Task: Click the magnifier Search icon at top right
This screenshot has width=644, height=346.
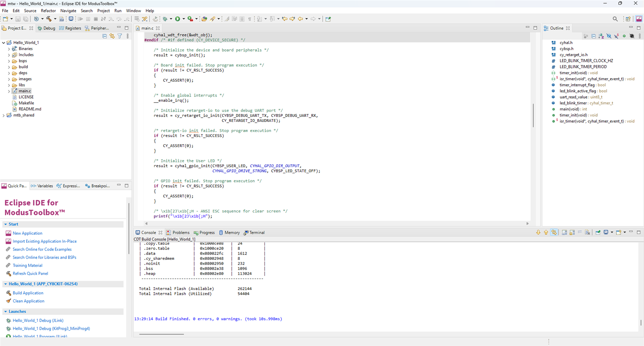Action: (x=615, y=19)
